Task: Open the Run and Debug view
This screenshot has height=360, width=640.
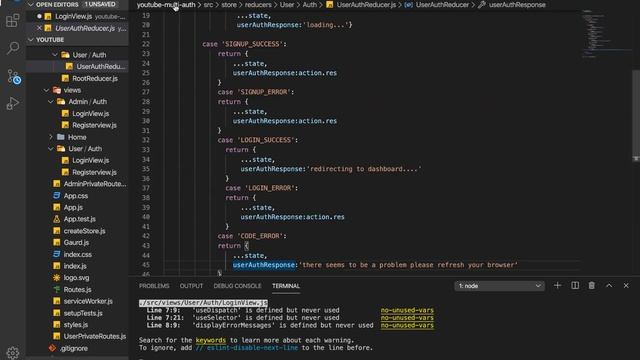Action: (x=13, y=103)
